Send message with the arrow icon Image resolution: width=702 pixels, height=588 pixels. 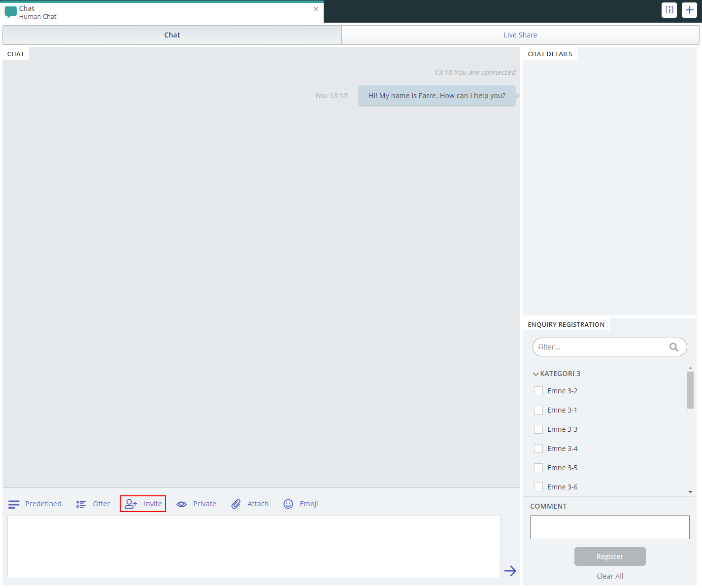click(510, 571)
